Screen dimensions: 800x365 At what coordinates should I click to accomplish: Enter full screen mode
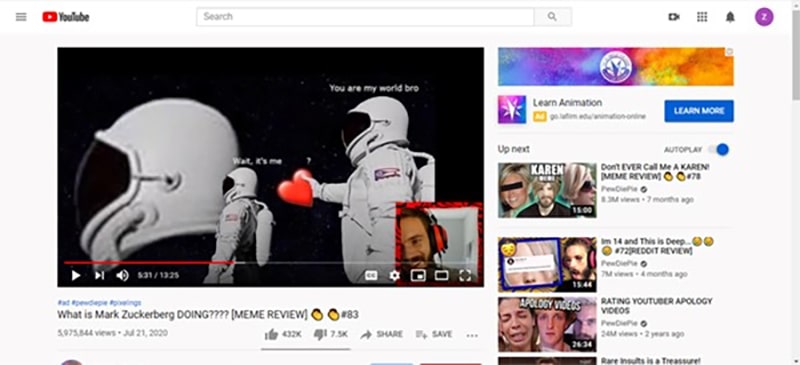point(465,276)
